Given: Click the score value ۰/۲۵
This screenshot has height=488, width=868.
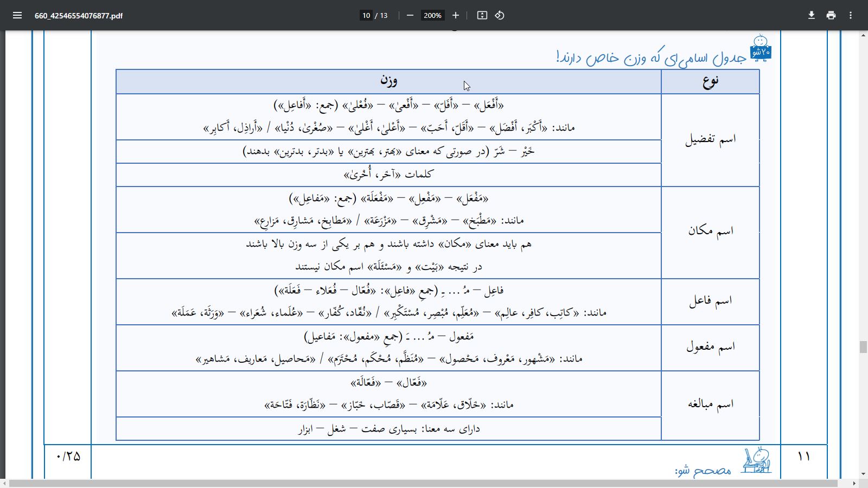Looking at the screenshot, I should click(x=68, y=457).
